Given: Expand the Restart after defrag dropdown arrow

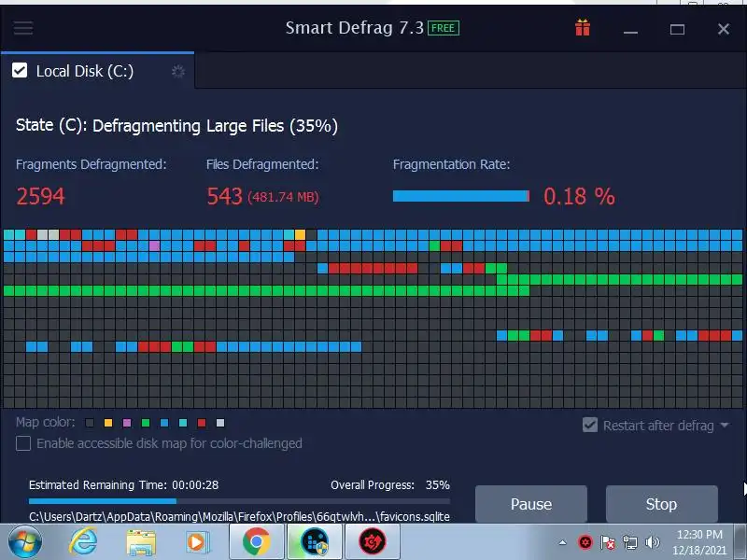Looking at the screenshot, I should (x=725, y=425).
